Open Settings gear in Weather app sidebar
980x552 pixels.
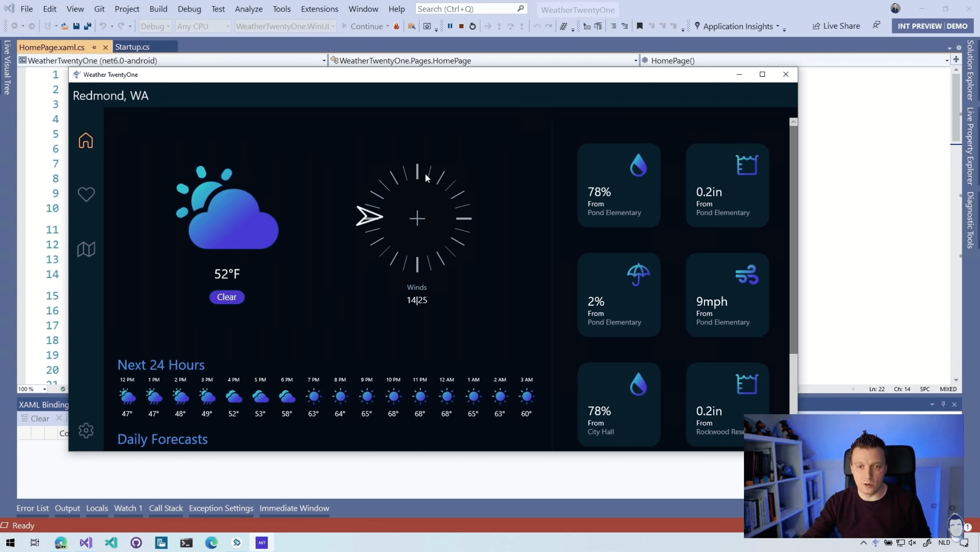click(x=86, y=430)
